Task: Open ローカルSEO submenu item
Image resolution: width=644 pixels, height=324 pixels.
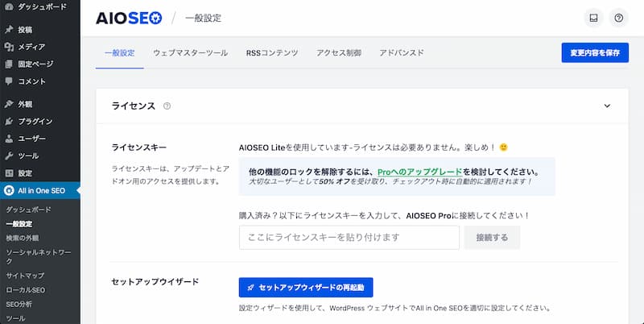Action: [26, 290]
